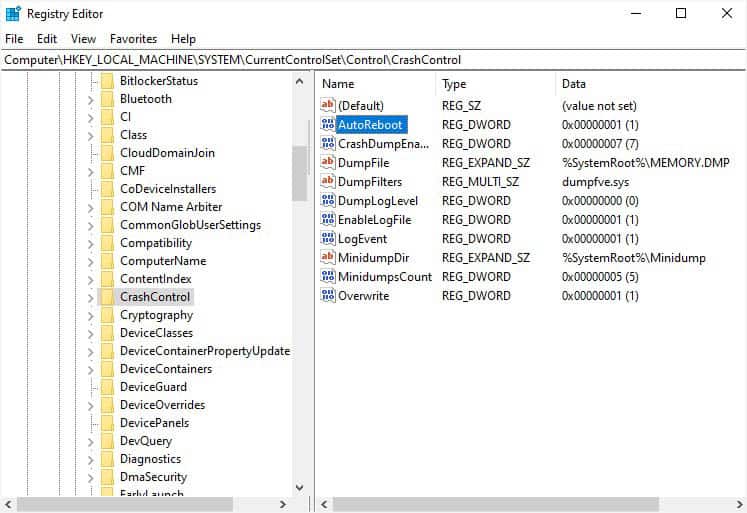The height and width of the screenshot is (513, 747).
Task: Click the tree pane scroll down arrow
Action: (x=300, y=487)
